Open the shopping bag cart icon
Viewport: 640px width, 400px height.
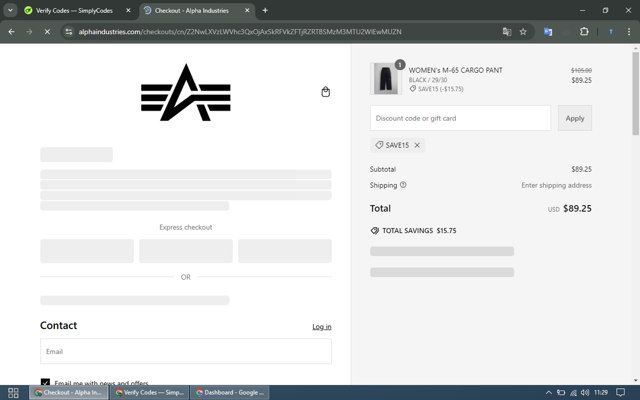[325, 92]
